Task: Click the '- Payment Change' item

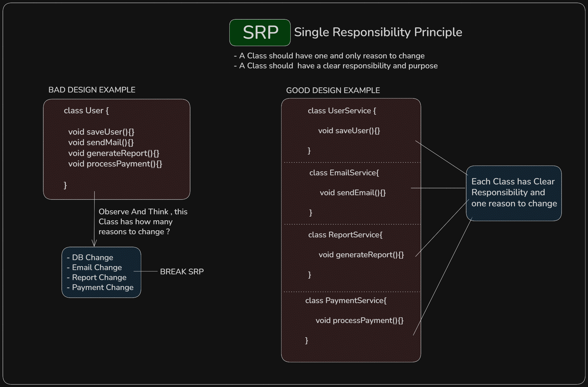Action: [100, 287]
